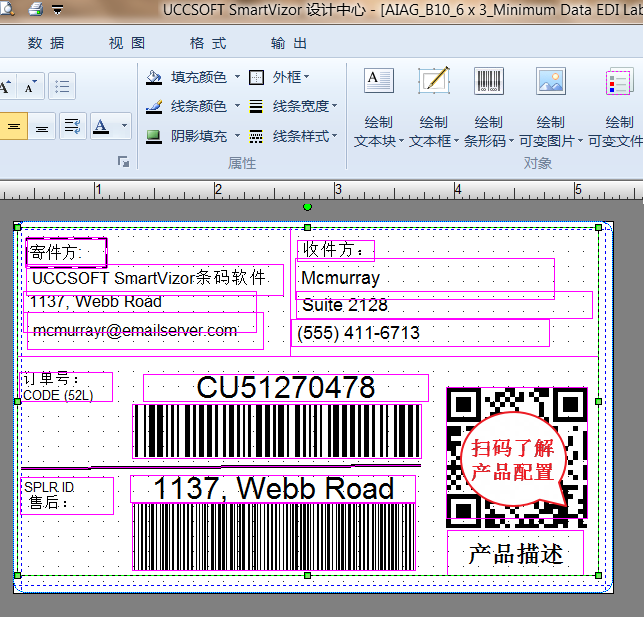644x617 pixels.
Task: Select the barcode under CU51270478
Action: (x=277, y=431)
